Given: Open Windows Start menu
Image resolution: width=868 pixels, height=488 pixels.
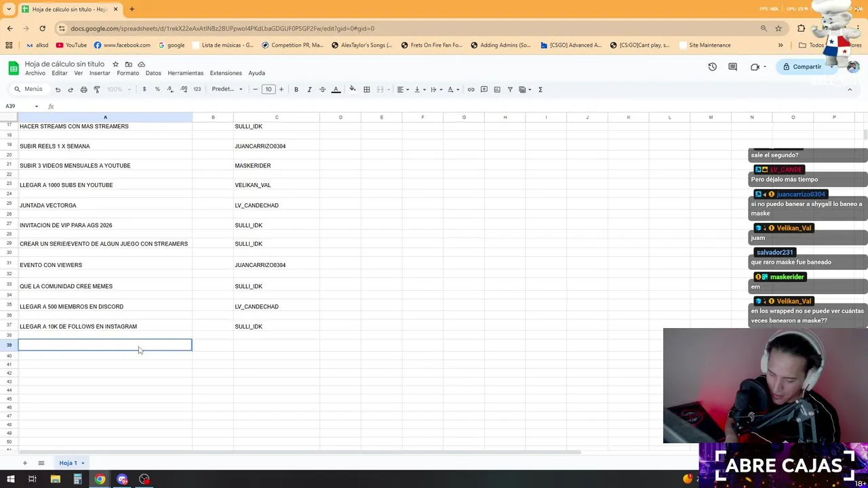Looking at the screenshot, I should point(10,479).
